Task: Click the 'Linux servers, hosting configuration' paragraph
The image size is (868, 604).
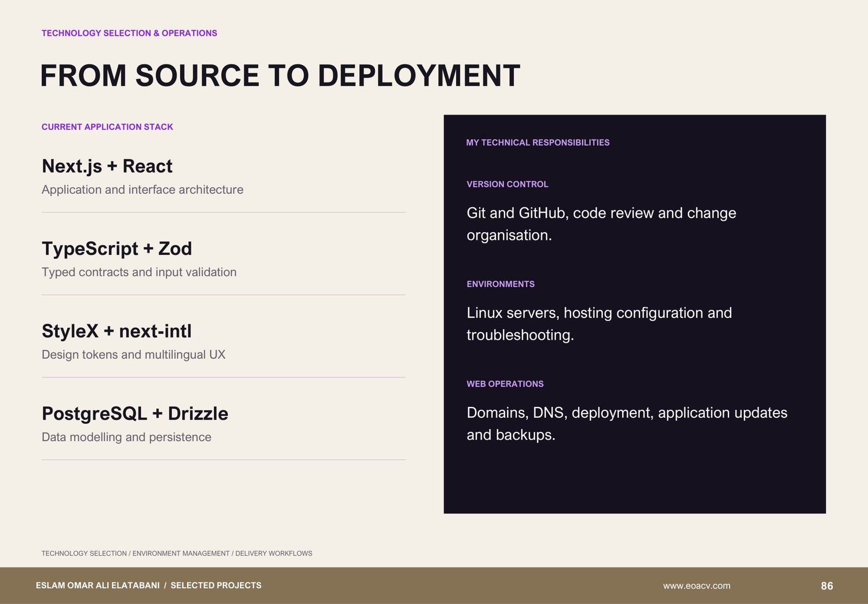Action: point(599,324)
